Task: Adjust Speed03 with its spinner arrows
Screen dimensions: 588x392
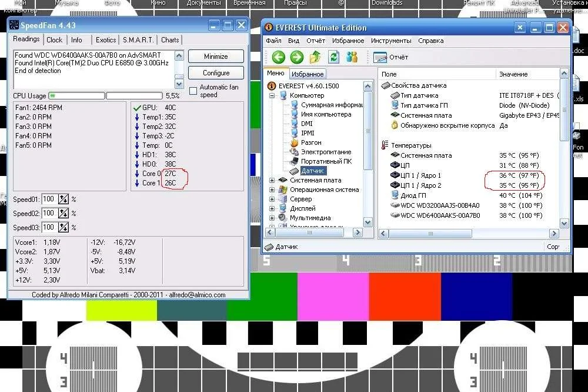Action: pyautogui.click(x=64, y=227)
